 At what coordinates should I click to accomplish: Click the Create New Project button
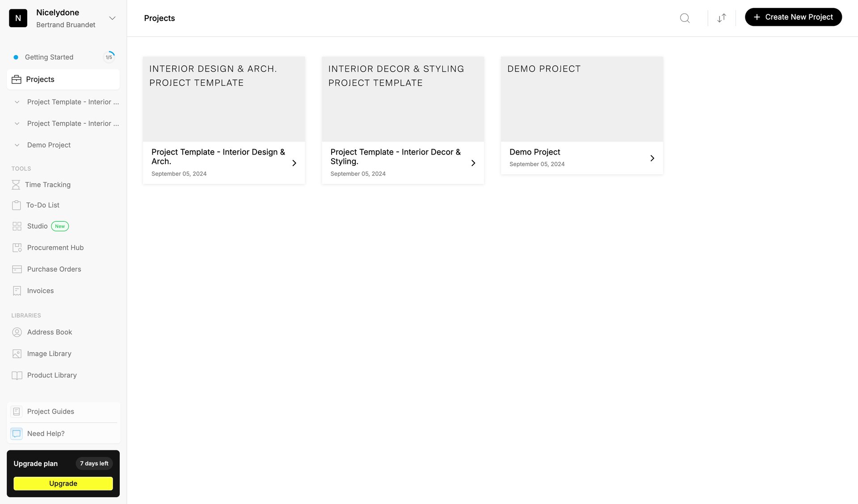(x=793, y=17)
